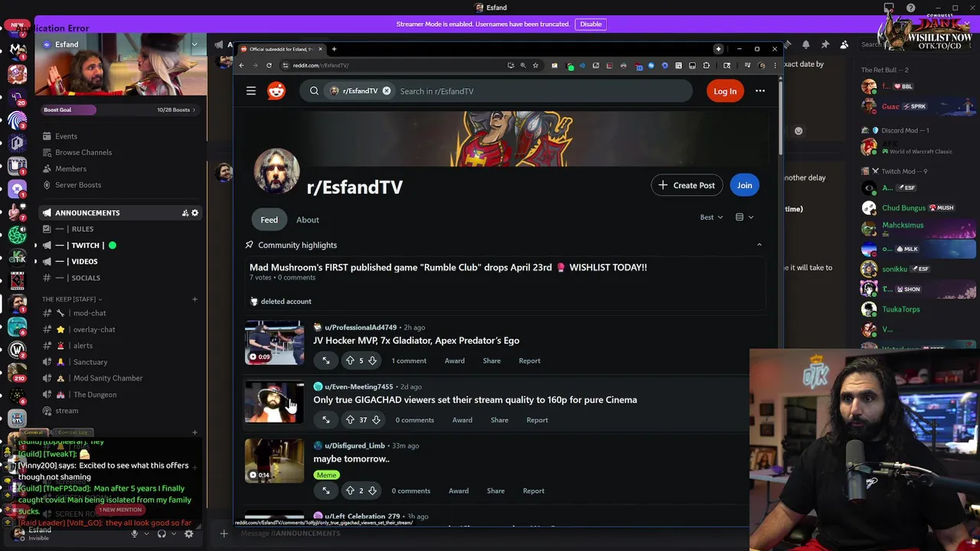Image resolution: width=980 pixels, height=551 pixels.
Task: Open the Best sort dropdown
Action: 711,217
